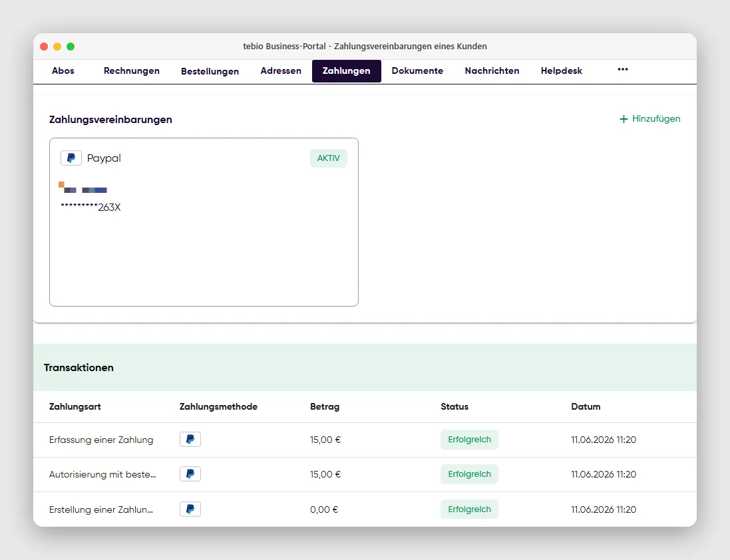The height and width of the screenshot is (560, 730).
Task: Click the Erfolgreich badge in the first row
Action: (469, 440)
